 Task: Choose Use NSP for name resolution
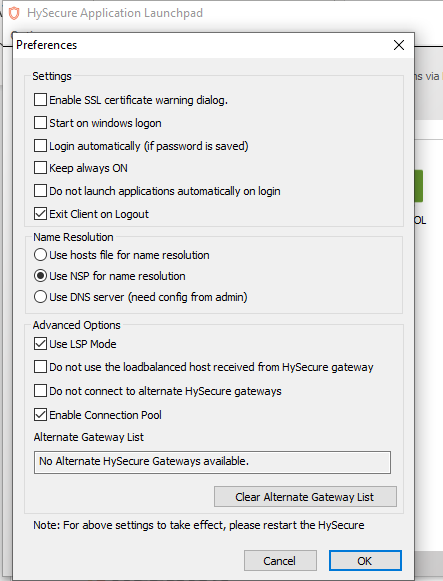40,276
